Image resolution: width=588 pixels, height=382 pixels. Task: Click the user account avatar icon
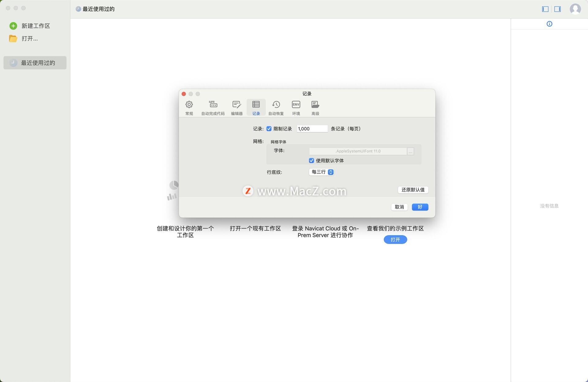575,9
